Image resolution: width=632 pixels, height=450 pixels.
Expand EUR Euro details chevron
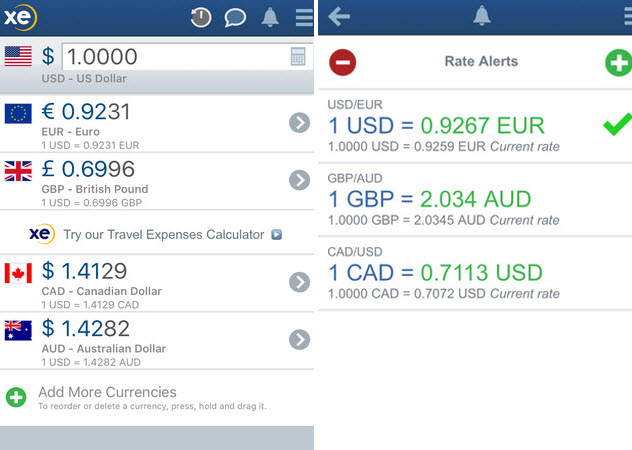pos(299,123)
